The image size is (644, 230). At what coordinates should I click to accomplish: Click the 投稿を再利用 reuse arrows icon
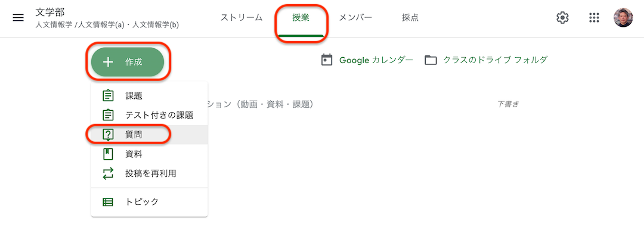tap(107, 173)
